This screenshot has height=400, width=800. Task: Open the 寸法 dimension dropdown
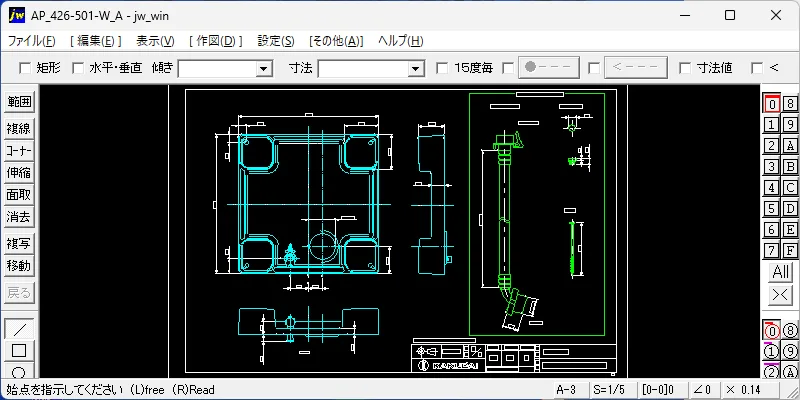point(416,68)
